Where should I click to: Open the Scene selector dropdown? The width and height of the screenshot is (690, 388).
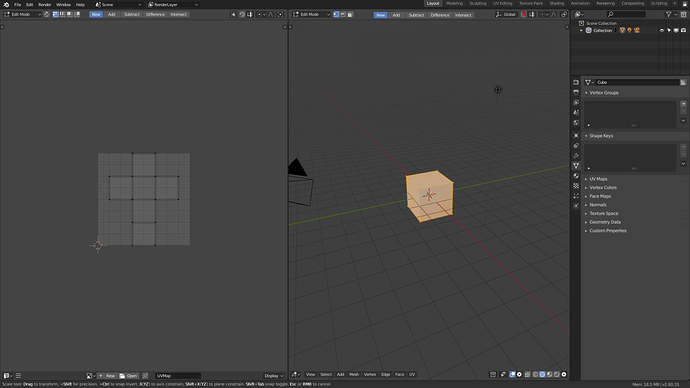coord(118,4)
